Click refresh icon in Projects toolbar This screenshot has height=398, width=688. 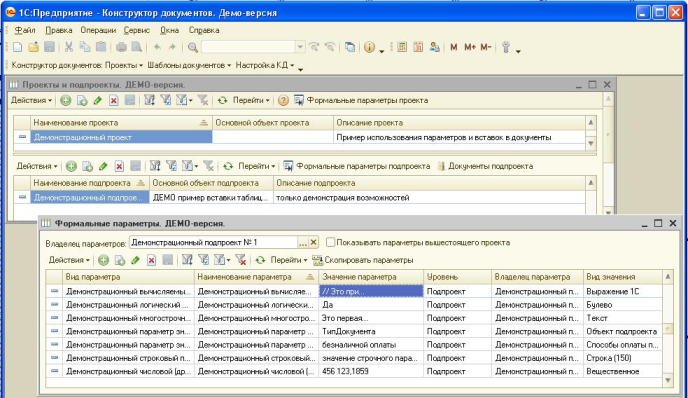pos(222,100)
